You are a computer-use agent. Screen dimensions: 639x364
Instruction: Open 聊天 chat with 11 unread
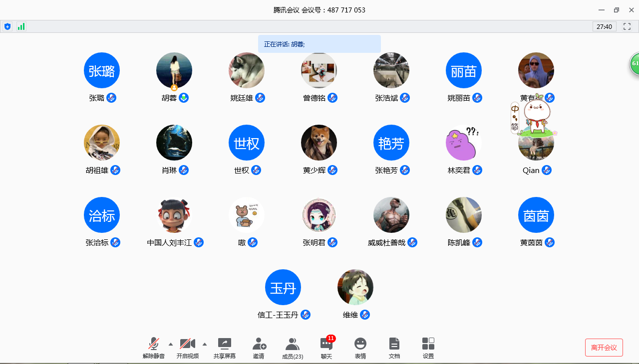326,348
